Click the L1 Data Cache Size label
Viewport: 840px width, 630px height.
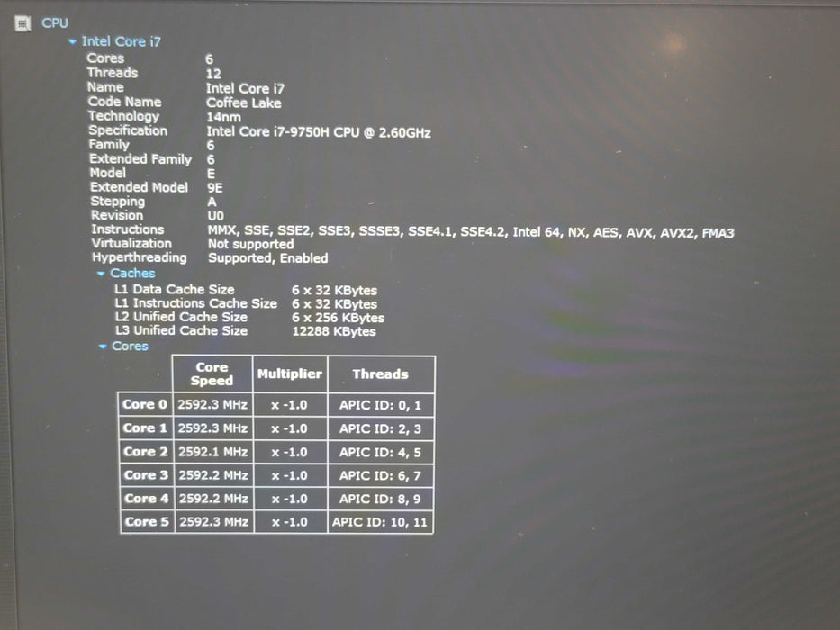[175, 289]
